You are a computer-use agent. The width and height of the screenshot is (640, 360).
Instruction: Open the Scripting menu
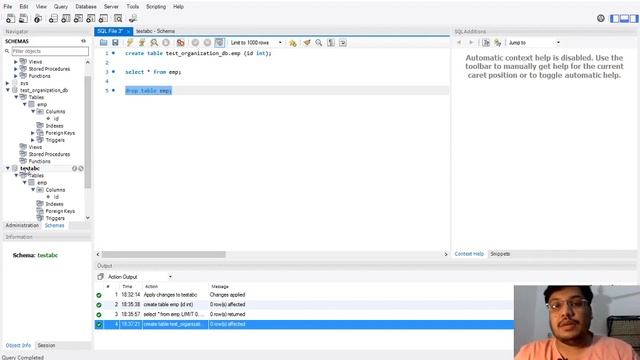pyautogui.click(x=156, y=7)
